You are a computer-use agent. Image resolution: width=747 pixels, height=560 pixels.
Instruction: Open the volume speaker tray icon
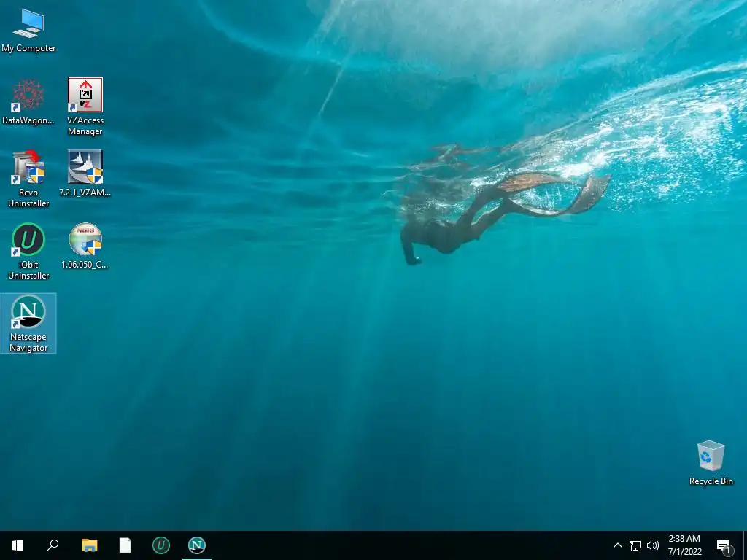pos(653,545)
